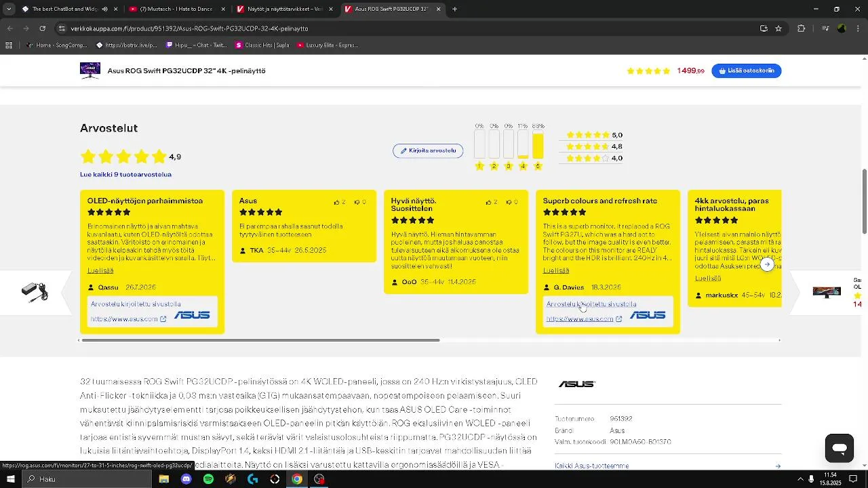This screenshot has width=868, height=488.
Task: Expand 'Lue lisää' in G. Davies review
Action: [x=556, y=270]
